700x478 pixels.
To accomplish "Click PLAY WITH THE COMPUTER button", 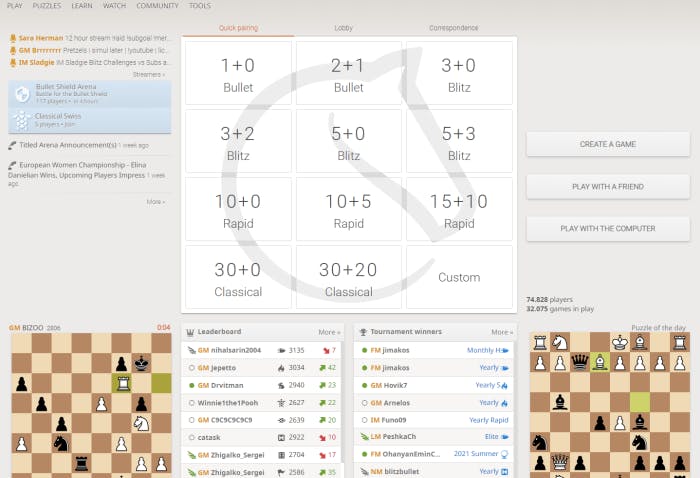I will point(607,229).
